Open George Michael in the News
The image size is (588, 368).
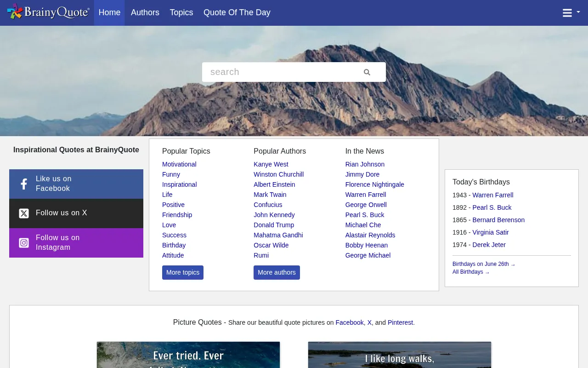tap(368, 255)
